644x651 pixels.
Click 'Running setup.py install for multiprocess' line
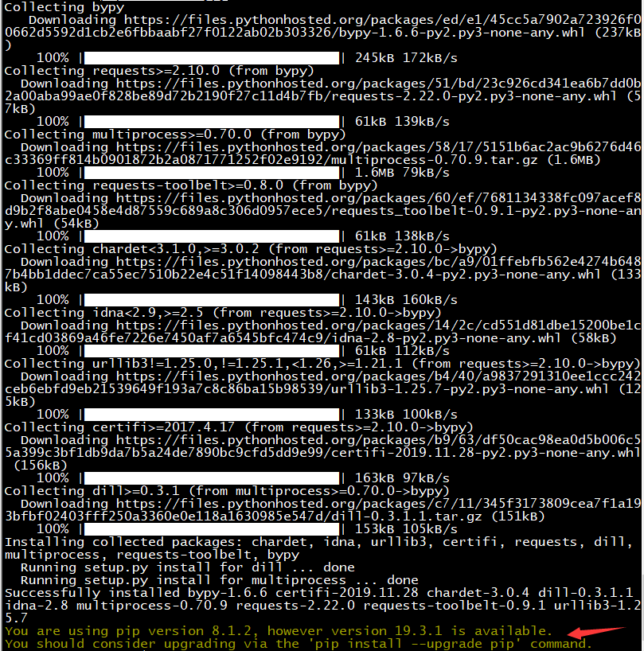[x=220, y=580]
